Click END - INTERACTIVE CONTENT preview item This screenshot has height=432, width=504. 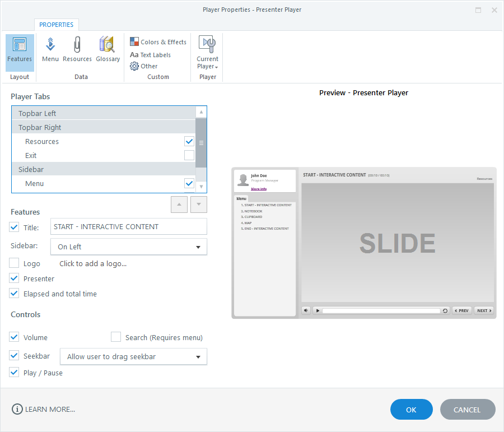pyautogui.click(x=265, y=229)
